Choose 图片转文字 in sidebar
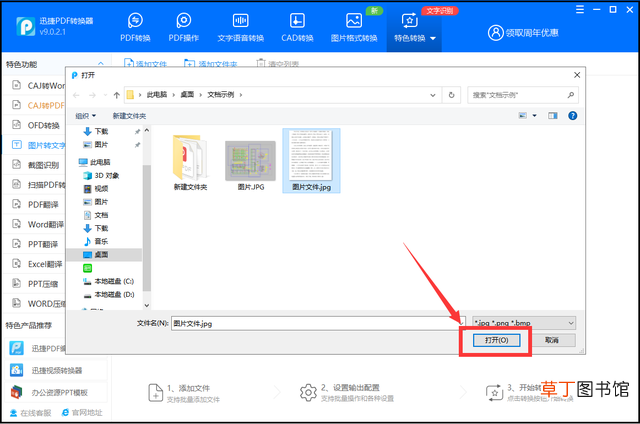Viewport: 640px width, 424px height. click(39, 145)
